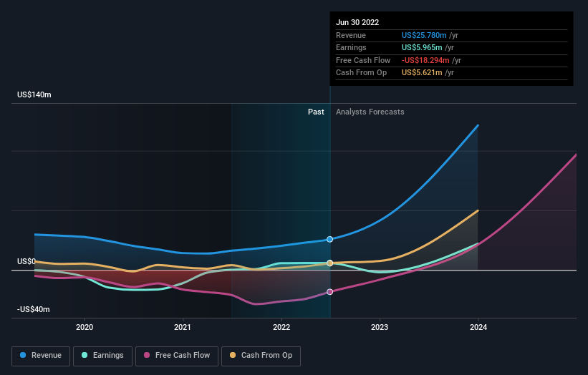This screenshot has height=375, width=588.
Task: Click the pink Free Cash Flow data point marker
Action: click(329, 292)
